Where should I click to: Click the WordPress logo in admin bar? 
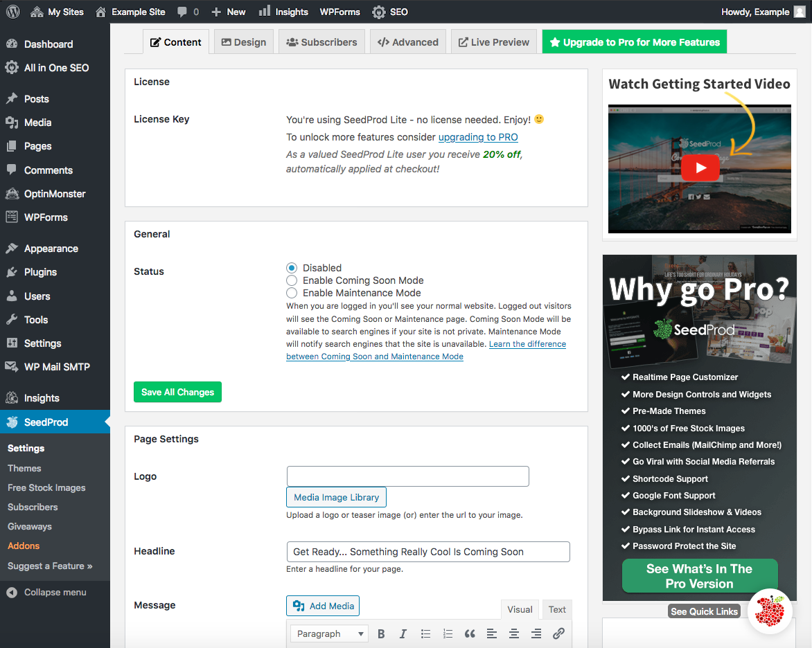pos(13,11)
